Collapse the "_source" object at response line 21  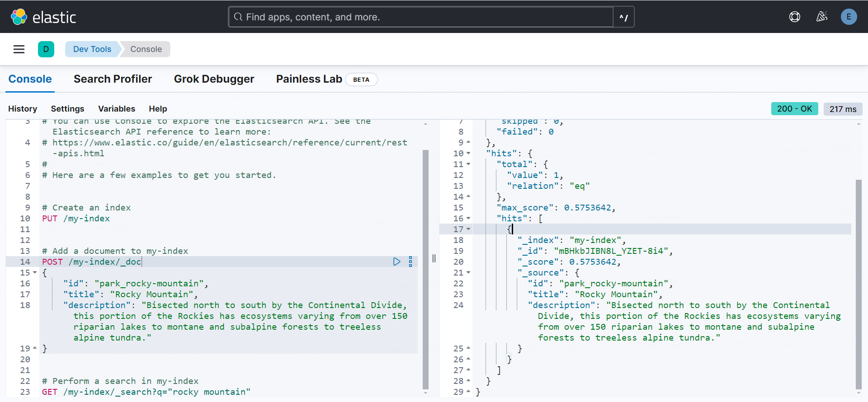[468, 272]
